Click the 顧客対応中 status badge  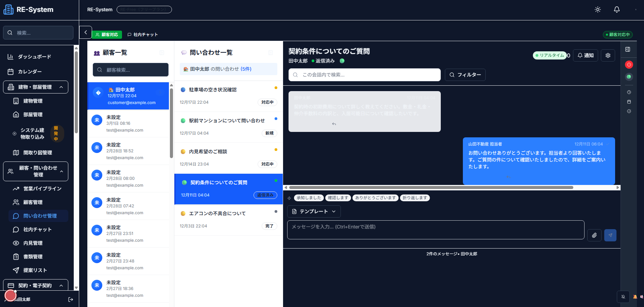click(618, 35)
